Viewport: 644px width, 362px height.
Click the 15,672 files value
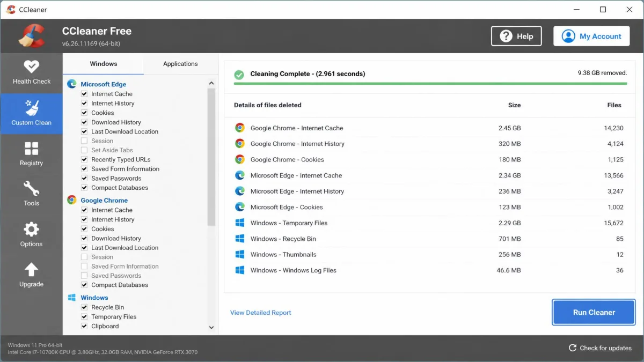613,223
